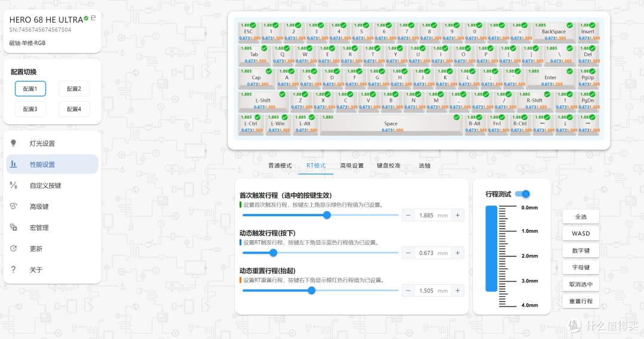Open the 更新 update page
644x339 pixels.
pos(52,248)
